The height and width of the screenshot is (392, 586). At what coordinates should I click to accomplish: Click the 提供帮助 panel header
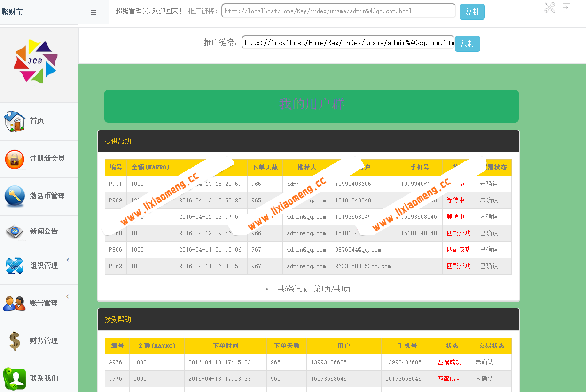[x=117, y=141]
